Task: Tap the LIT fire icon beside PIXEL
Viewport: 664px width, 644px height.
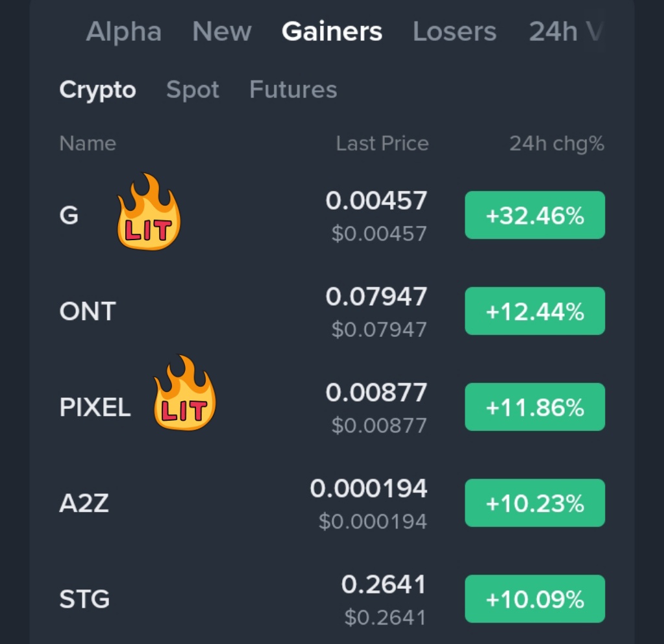Action: pos(184,395)
